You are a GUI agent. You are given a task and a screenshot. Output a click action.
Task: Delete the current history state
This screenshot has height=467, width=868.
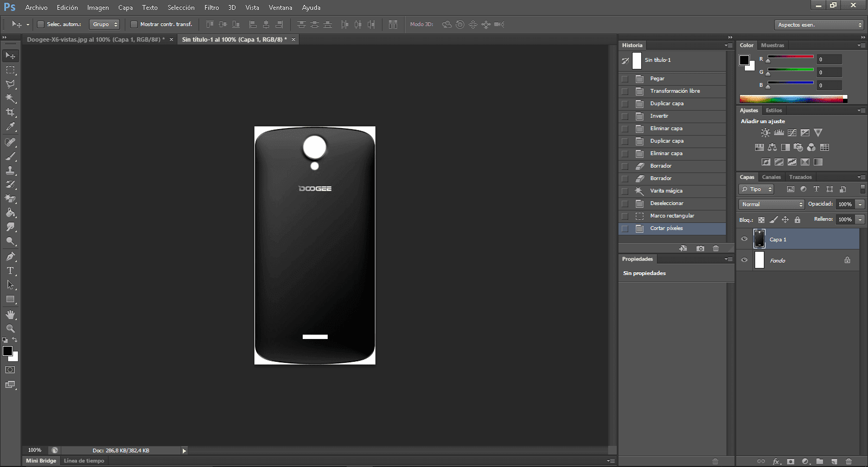pos(716,248)
